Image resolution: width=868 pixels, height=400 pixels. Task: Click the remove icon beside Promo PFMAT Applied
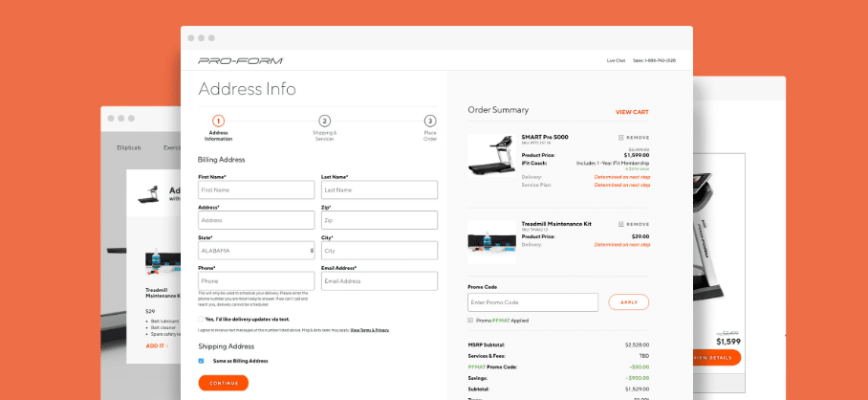470,321
